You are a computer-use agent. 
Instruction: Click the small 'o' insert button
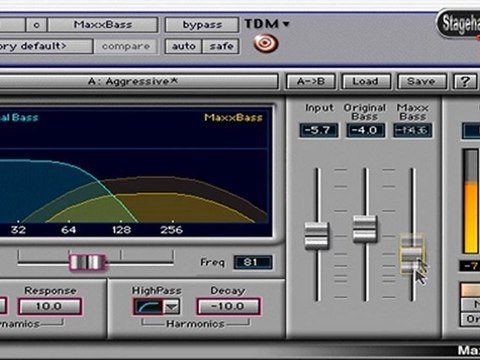click(36, 25)
